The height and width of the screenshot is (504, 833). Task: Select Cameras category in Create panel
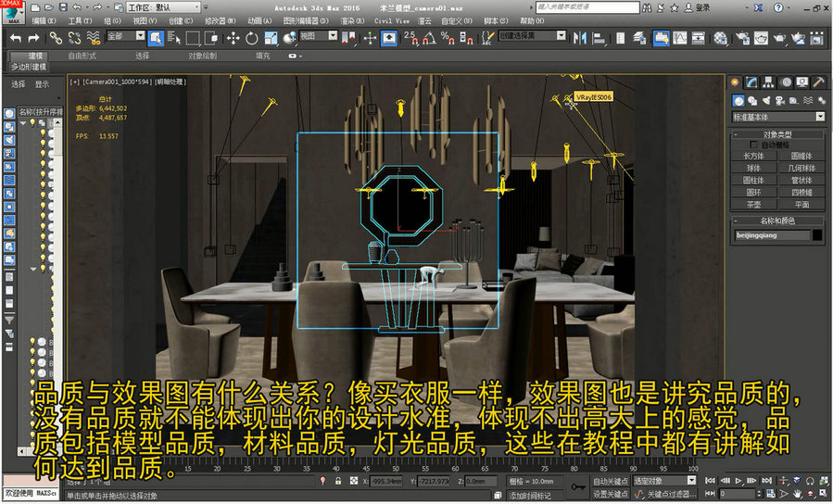(x=779, y=100)
